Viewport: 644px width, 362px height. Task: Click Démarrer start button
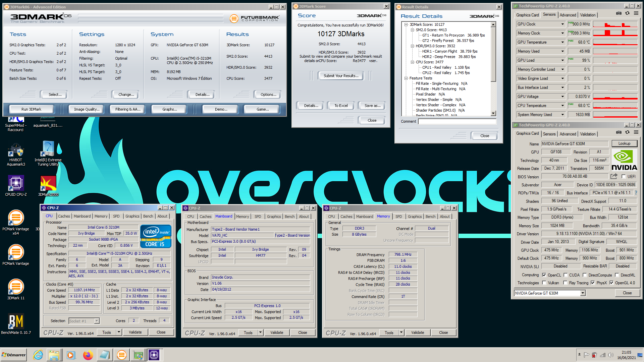click(13, 355)
